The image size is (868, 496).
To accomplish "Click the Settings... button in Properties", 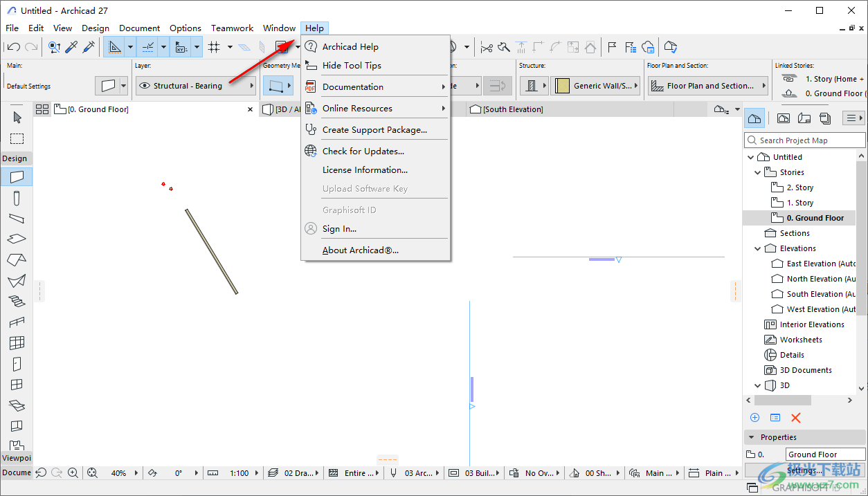I will (805, 470).
